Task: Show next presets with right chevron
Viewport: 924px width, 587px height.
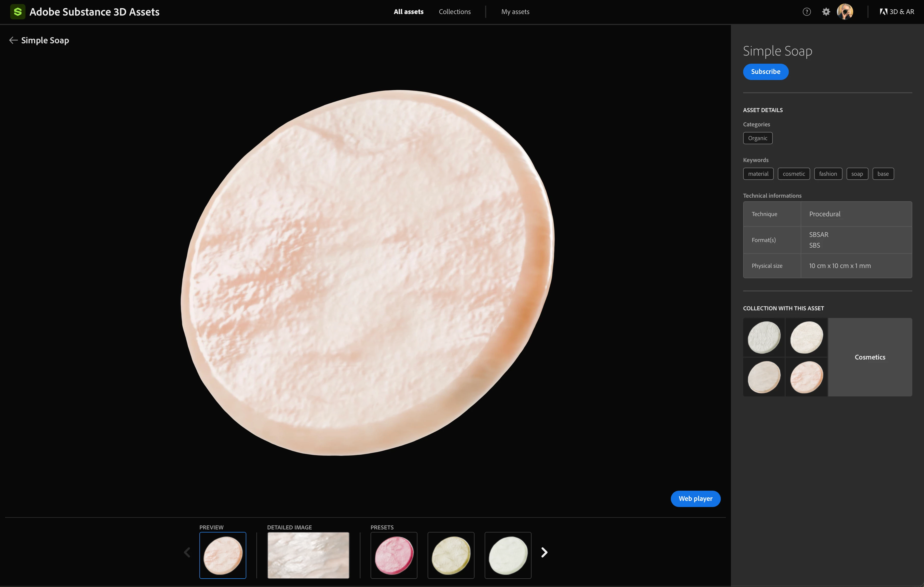Action: click(x=544, y=552)
